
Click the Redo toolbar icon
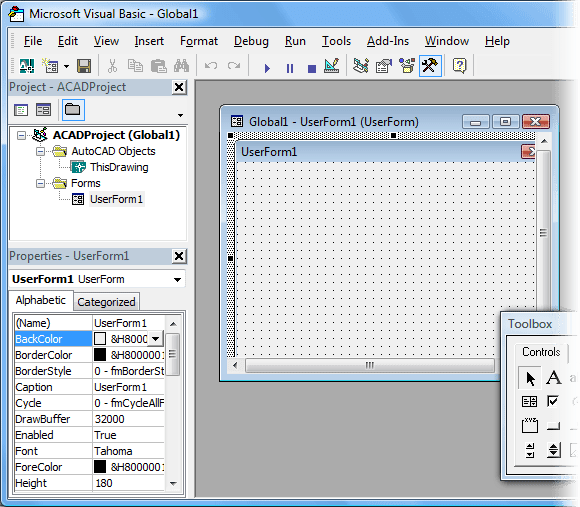click(x=234, y=66)
